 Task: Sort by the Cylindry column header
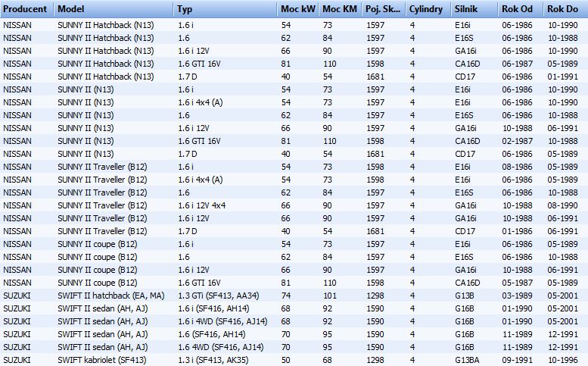428,9
